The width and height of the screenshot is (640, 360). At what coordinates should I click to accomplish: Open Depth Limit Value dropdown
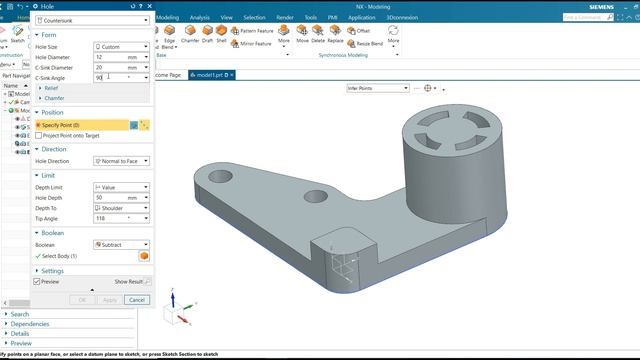(x=121, y=187)
